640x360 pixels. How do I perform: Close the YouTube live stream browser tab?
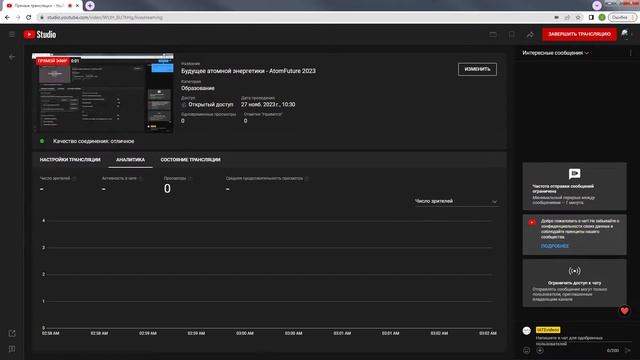click(x=77, y=6)
